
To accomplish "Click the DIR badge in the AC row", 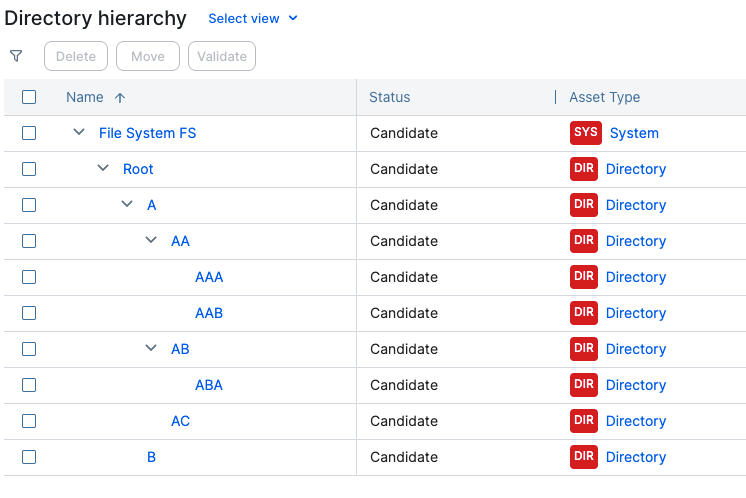I will point(584,421).
